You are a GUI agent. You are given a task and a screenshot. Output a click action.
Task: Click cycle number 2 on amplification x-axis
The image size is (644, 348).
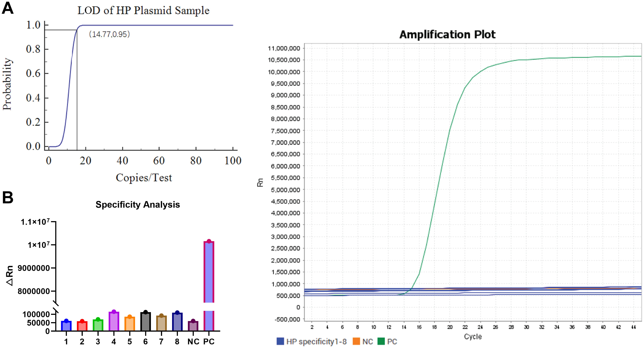pos(312,327)
